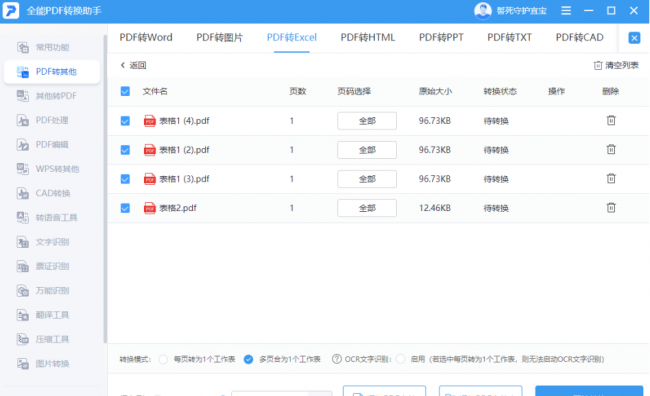
Task: Select the 多页合为1个工作表 radio option
Action: point(248,359)
